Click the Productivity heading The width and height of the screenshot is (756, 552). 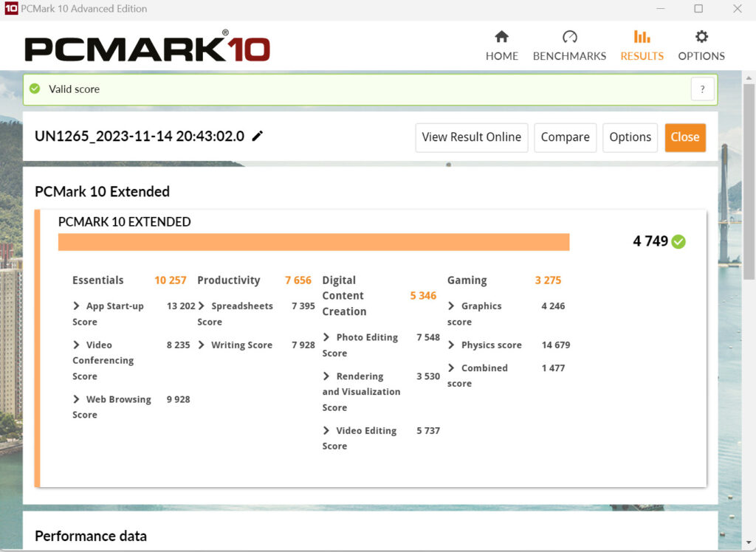[x=229, y=280]
